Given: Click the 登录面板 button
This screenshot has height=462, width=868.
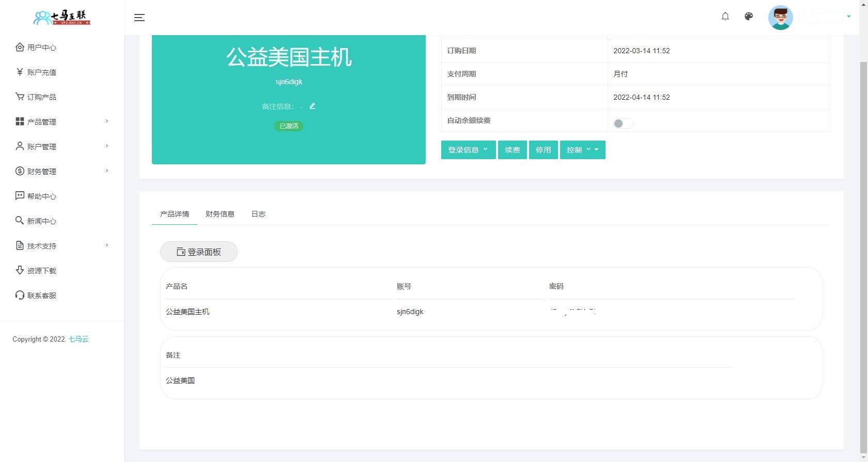Looking at the screenshot, I should tap(199, 252).
